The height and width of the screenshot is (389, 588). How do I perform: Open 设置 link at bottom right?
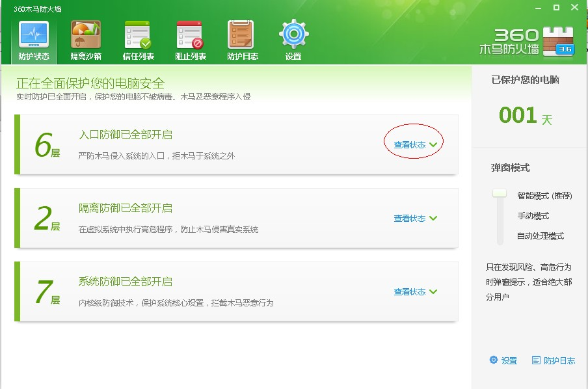point(509,360)
